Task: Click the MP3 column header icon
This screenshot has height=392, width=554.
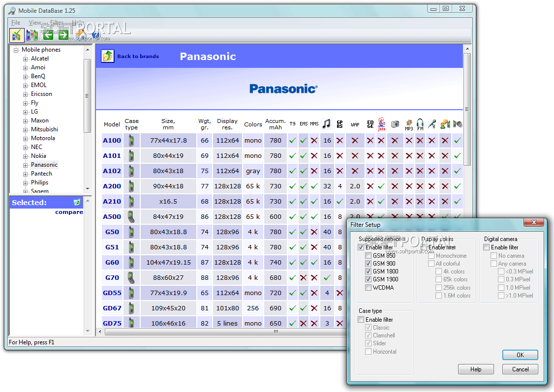Action: [409, 124]
